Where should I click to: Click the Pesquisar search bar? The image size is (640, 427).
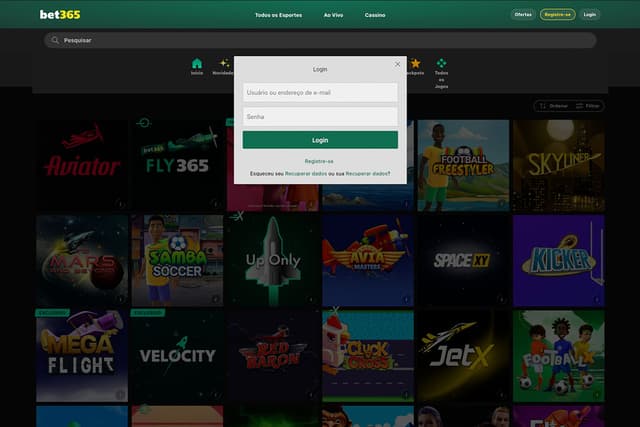click(320, 40)
